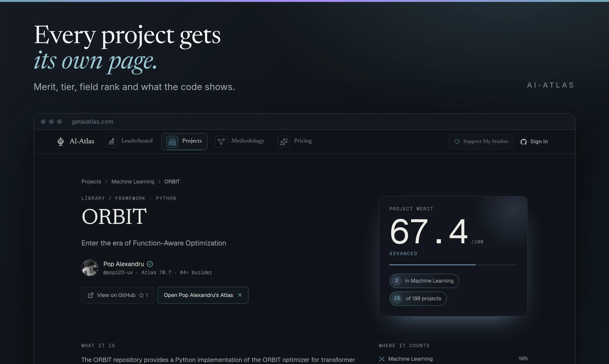
Task: Click the AI-Atlas brand name in navbar
Action: [x=82, y=141]
